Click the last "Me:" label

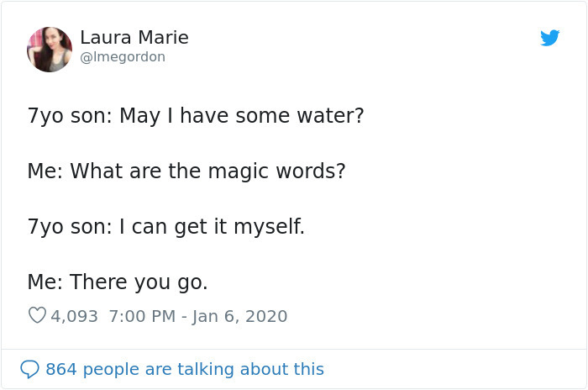[x=45, y=282]
